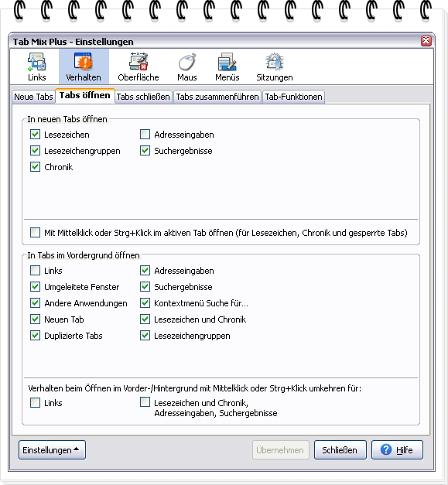448x485 pixels.
Task: Switch to the Tabs schließen tab
Action: [143, 97]
